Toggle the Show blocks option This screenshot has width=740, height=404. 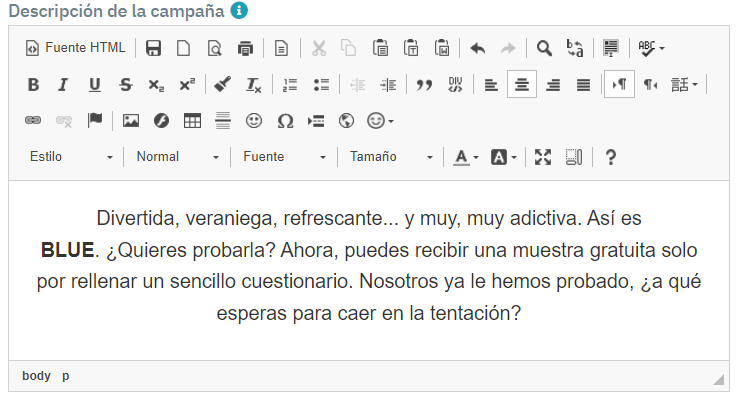[x=574, y=157]
